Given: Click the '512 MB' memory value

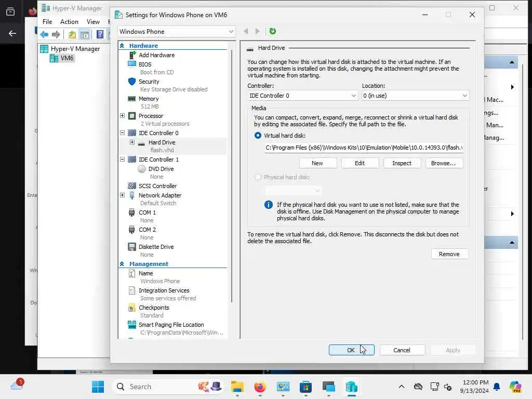Looking at the screenshot, I should pyautogui.click(x=150, y=107).
